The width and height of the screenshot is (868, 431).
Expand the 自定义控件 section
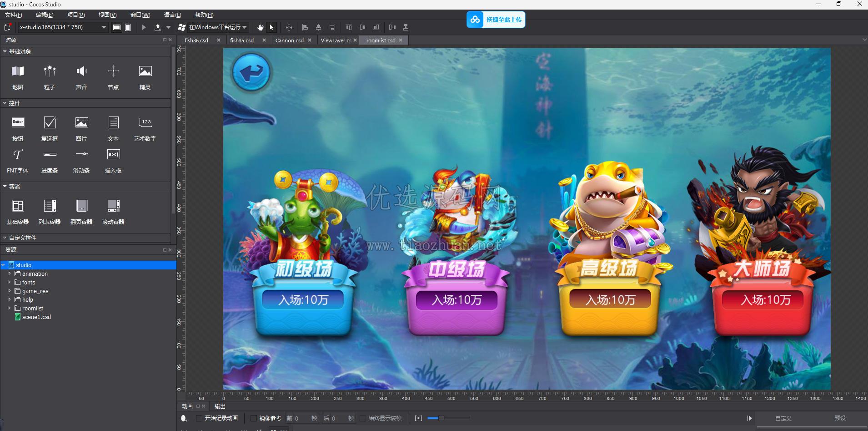5,238
